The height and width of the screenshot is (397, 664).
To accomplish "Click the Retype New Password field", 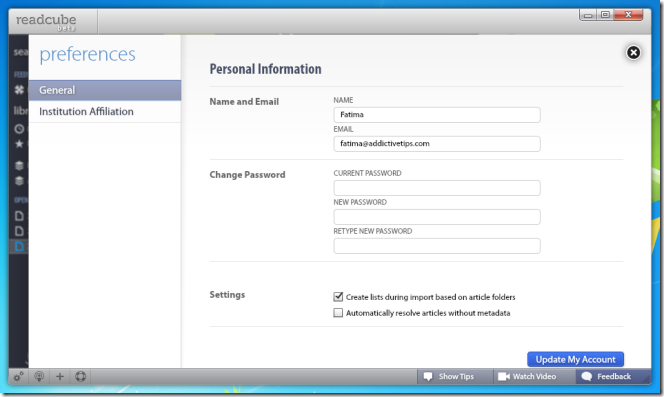I will click(x=437, y=246).
